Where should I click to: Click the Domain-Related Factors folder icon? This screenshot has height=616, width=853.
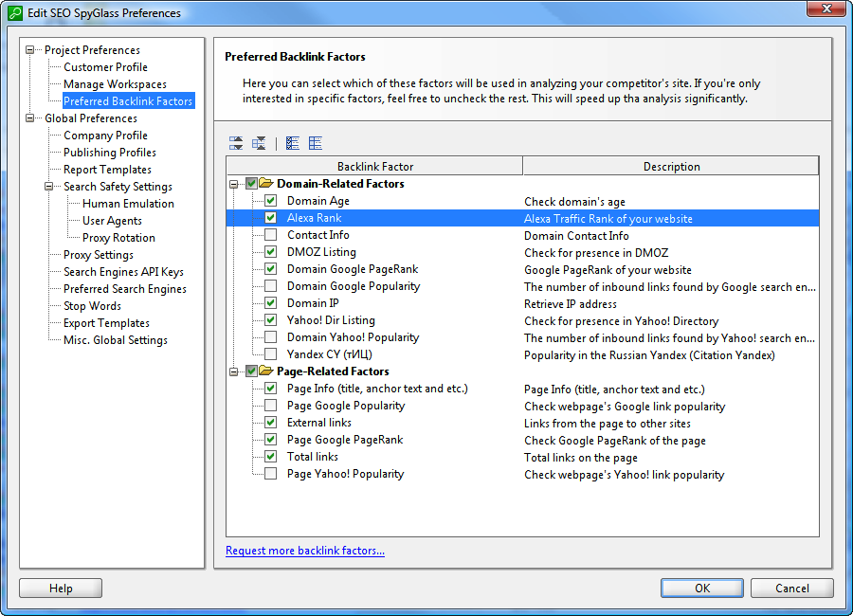(266, 183)
